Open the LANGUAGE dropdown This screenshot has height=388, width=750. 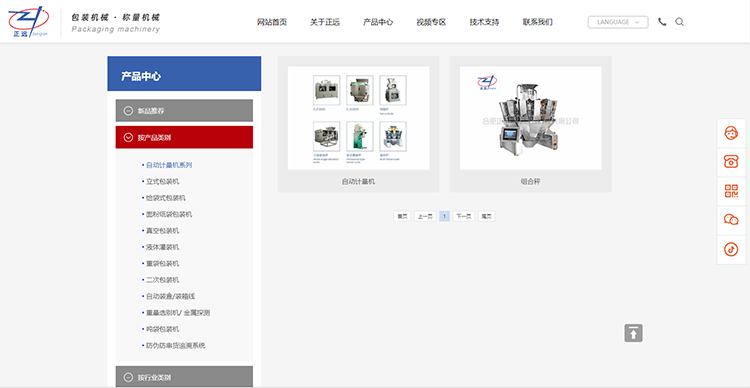(x=618, y=22)
